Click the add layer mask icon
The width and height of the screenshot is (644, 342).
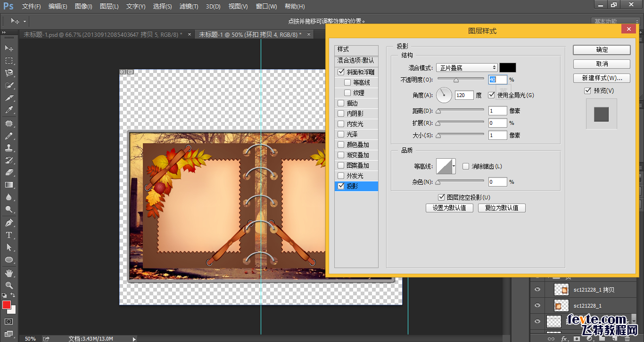point(576,338)
